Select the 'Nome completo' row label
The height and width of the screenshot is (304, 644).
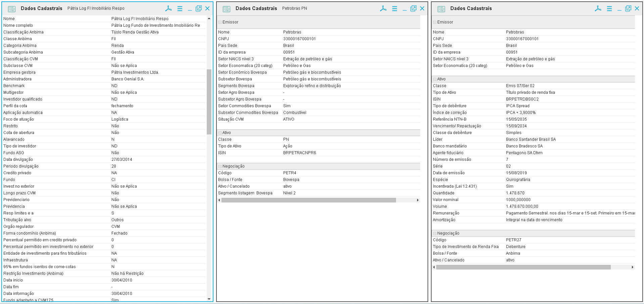click(18, 25)
